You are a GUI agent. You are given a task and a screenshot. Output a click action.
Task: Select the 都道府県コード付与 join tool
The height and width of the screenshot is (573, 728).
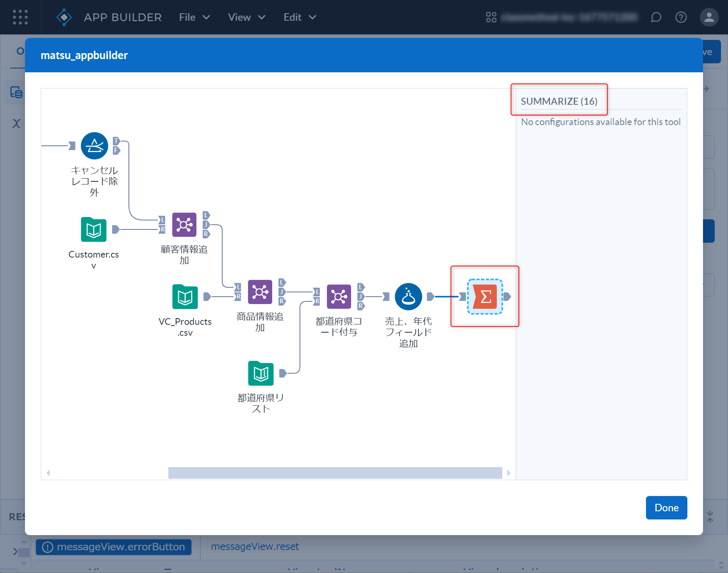pos(339,297)
